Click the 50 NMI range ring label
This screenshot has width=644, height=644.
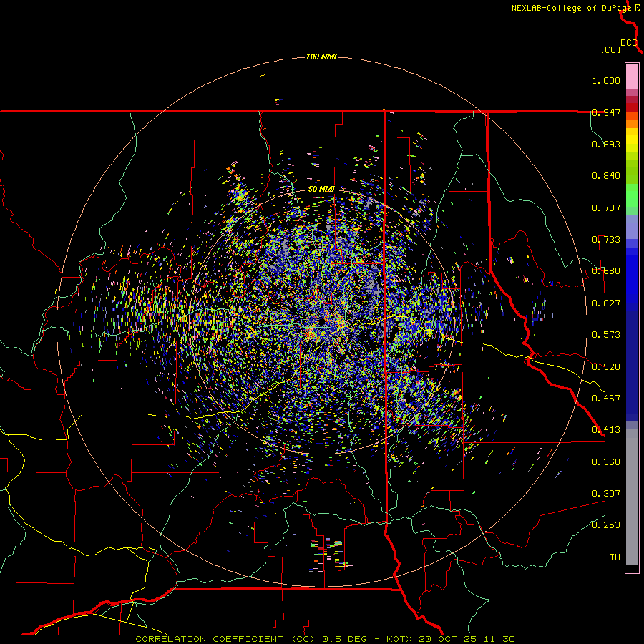pos(321,190)
